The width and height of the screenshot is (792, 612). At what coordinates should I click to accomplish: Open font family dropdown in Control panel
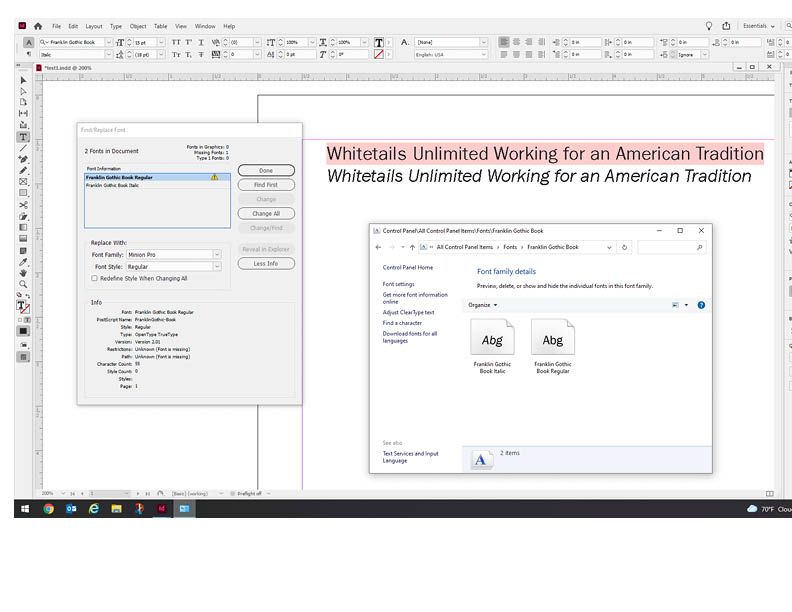click(108, 42)
